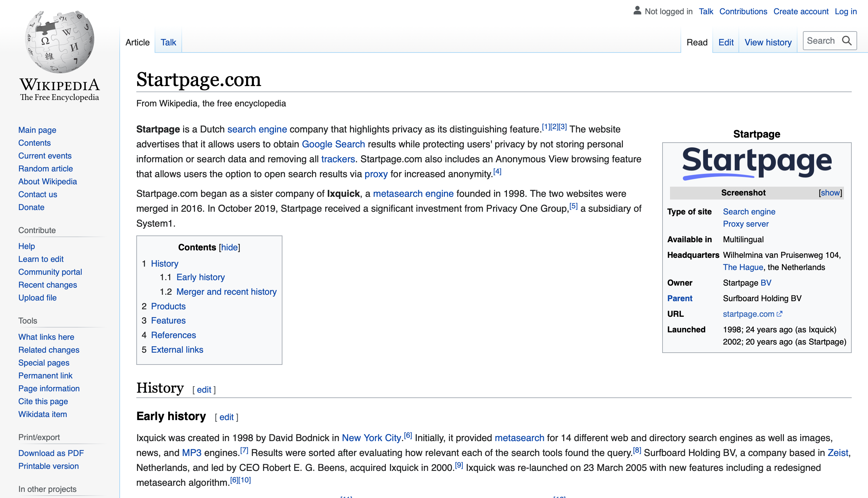Click Download as PDF in sidebar

tap(51, 453)
